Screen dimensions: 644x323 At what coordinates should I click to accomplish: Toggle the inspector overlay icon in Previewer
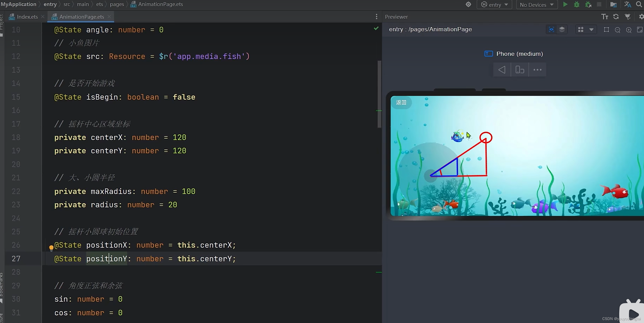pyautogui.click(x=551, y=29)
